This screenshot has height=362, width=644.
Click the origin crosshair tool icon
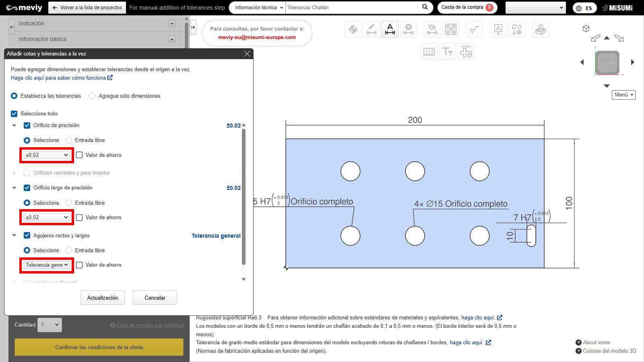coord(353,30)
